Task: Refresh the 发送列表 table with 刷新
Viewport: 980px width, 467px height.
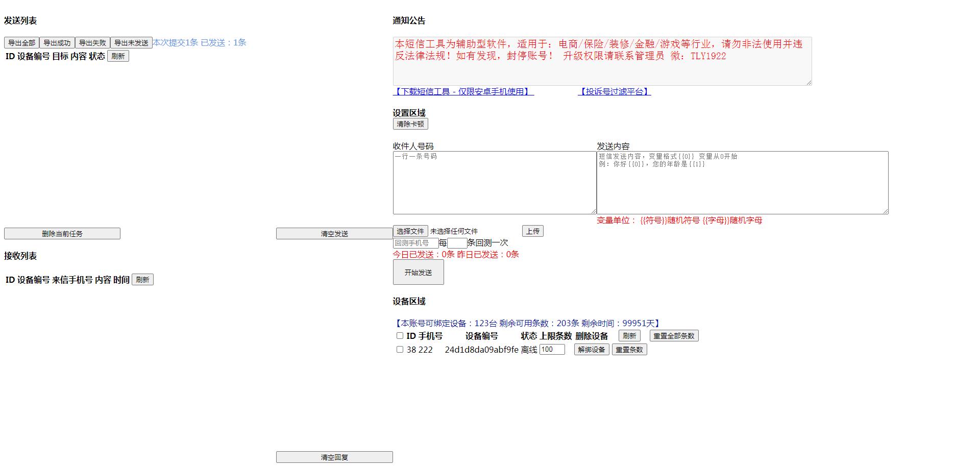Action: click(118, 56)
